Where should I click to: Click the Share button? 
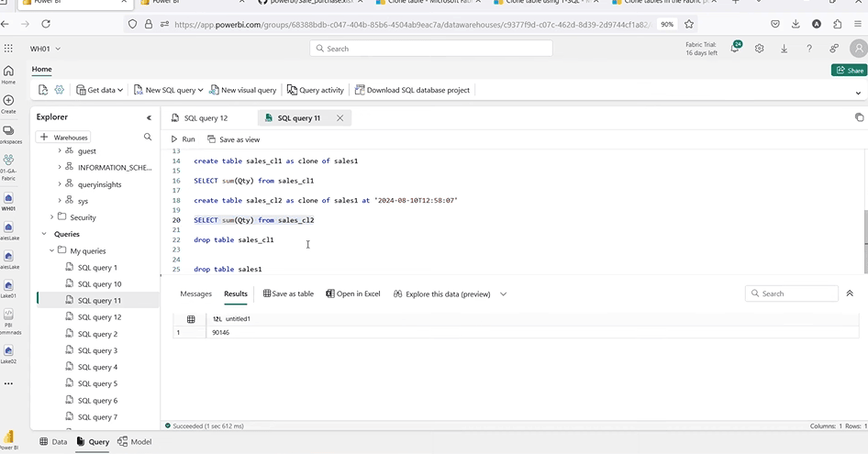849,71
